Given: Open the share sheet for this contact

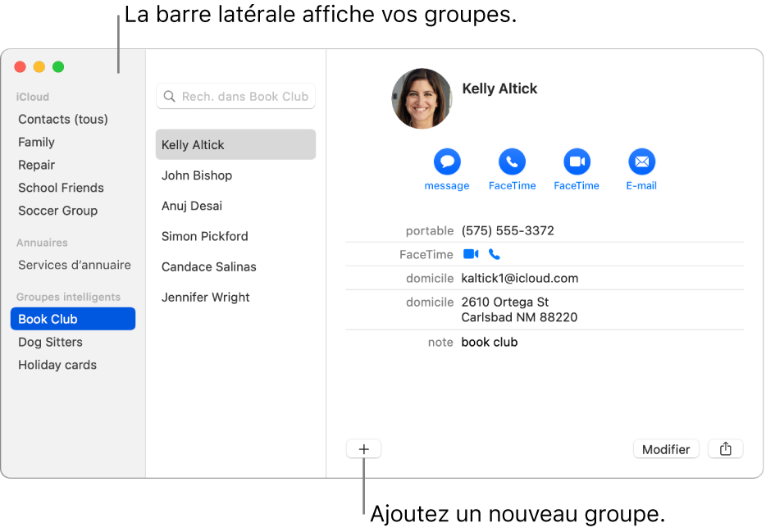Looking at the screenshot, I should 726,448.
